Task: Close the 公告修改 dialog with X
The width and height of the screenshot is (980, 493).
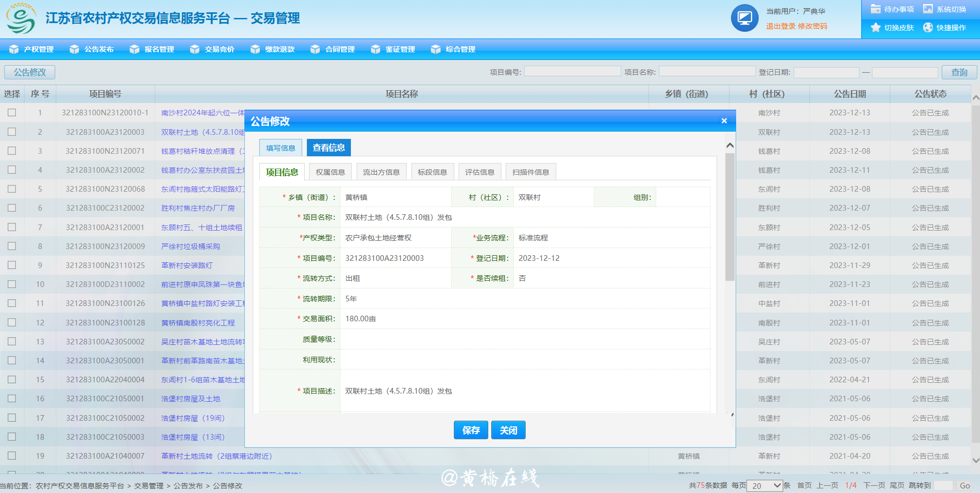Action: click(x=724, y=121)
